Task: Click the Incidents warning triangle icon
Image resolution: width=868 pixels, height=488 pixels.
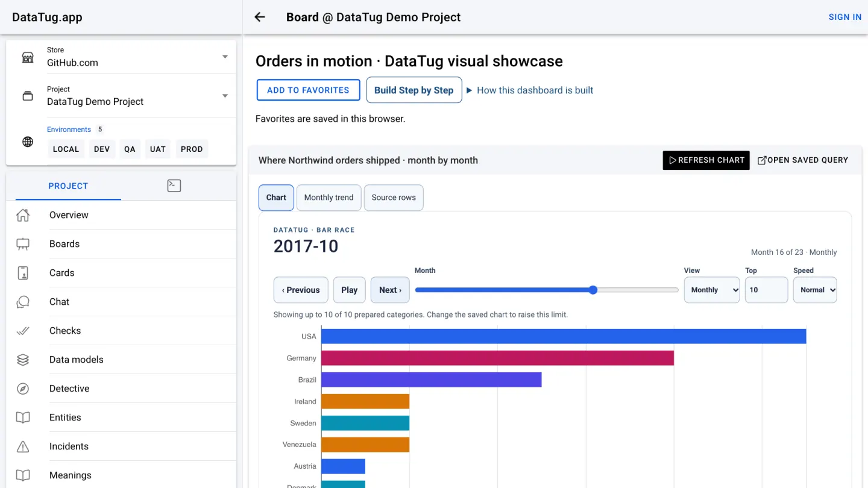Action: pyautogui.click(x=23, y=446)
